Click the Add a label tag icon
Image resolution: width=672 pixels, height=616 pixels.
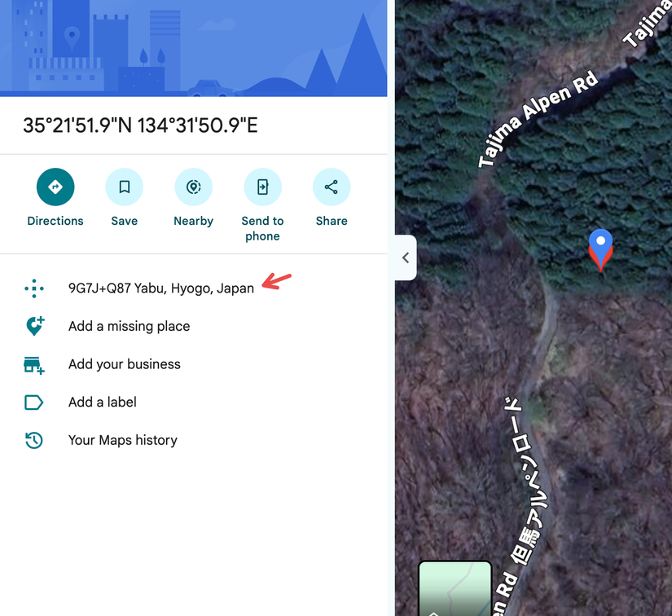[34, 403]
